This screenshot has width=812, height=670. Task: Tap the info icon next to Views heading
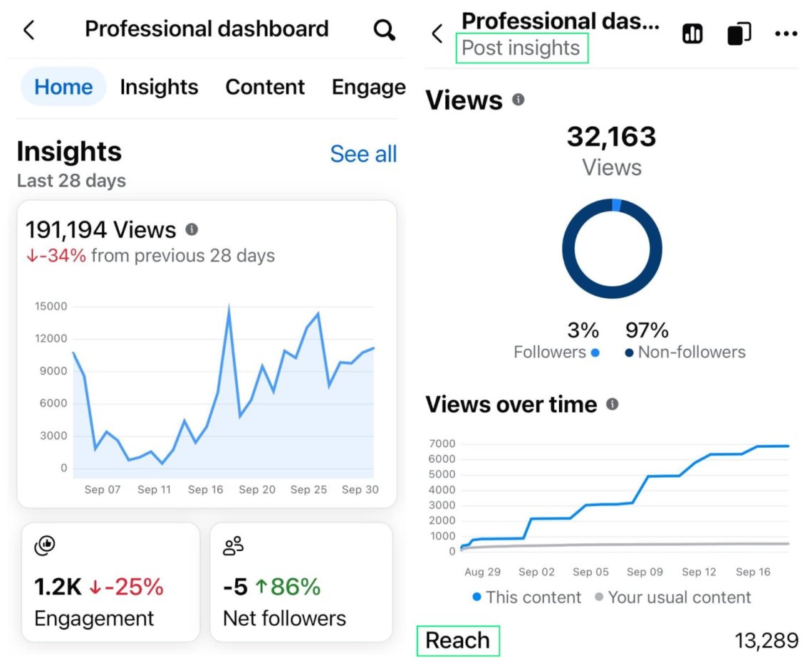click(x=518, y=100)
